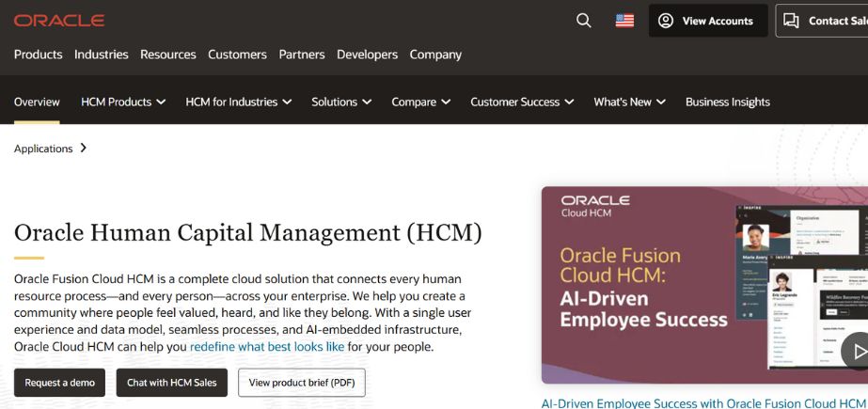This screenshot has width=868, height=409.
Task: Click Chat with HCM Sales button
Action: pos(171,383)
